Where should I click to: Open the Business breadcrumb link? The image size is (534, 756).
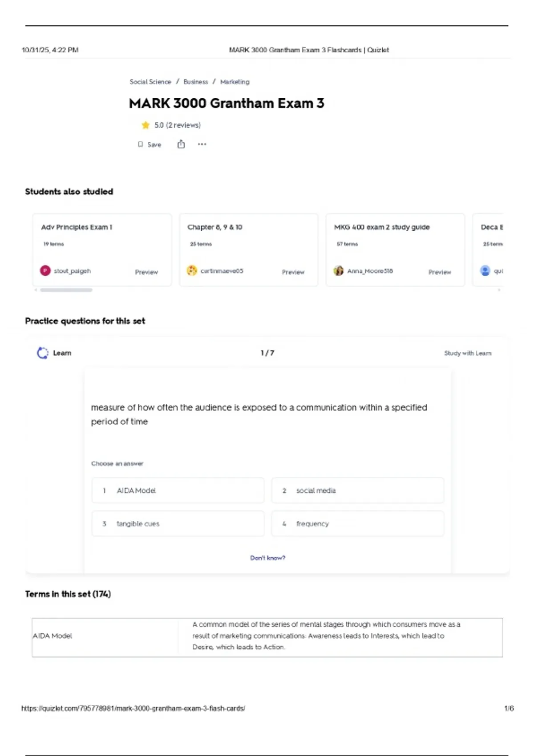(x=196, y=82)
